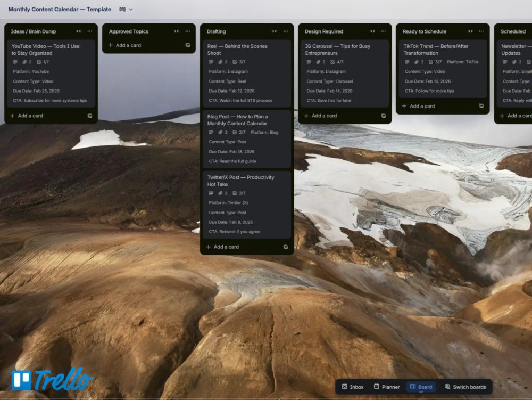Screen dimensions: 532x400
Task: Click the Ready to Schedule list title
Action: pyautogui.click(x=425, y=31)
